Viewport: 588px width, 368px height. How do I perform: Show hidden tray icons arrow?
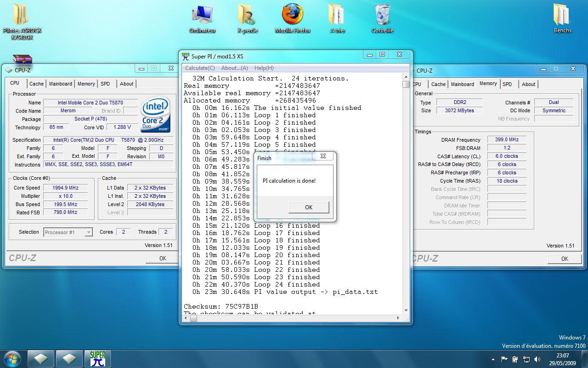[x=493, y=359]
